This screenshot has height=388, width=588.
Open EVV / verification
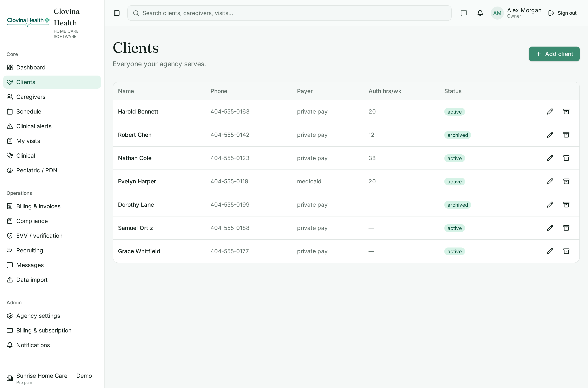click(x=52, y=236)
